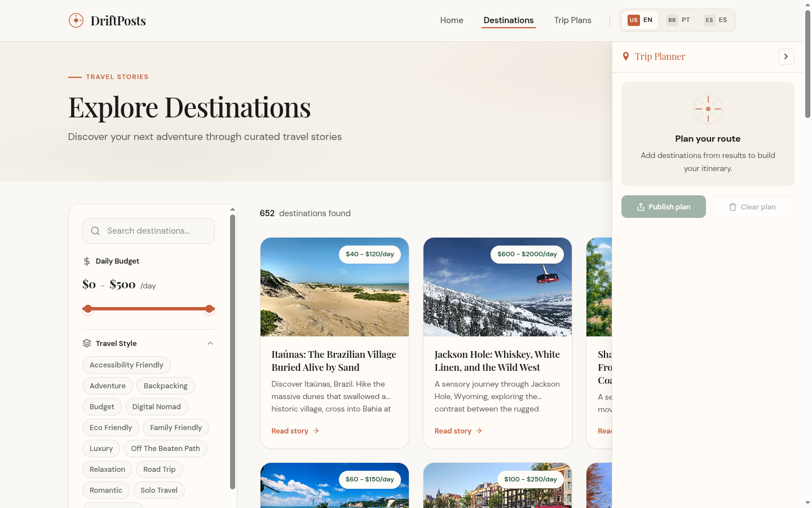Viewport: 812px width, 508px height.
Task: Open the Home navigation item
Action: 451,20
